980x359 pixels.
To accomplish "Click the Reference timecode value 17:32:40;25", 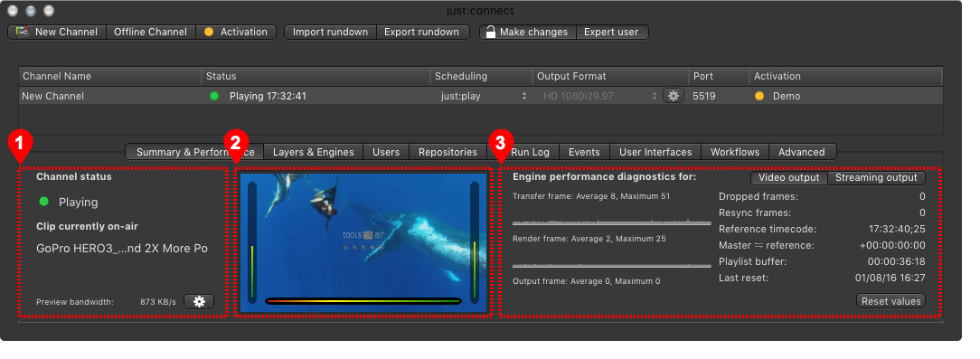I will [x=897, y=229].
